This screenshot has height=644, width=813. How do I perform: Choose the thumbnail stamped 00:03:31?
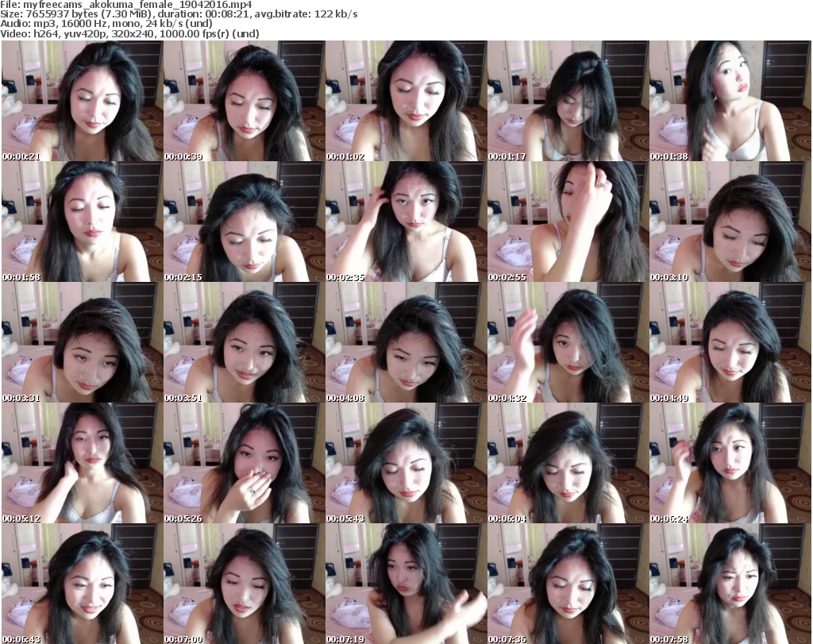click(82, 342)
